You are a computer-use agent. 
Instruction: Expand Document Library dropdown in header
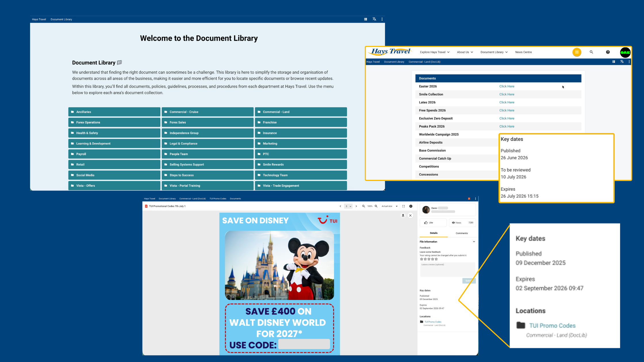click(x=494, y=52)
